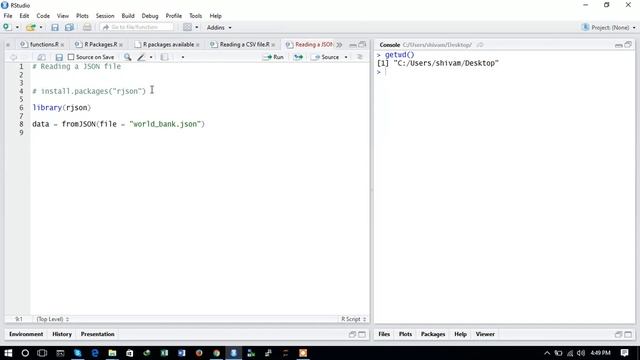Image resolution: width=640 pixels, height=360 pixels.
Task: Open the Environment tab
Action: point(26,334)
